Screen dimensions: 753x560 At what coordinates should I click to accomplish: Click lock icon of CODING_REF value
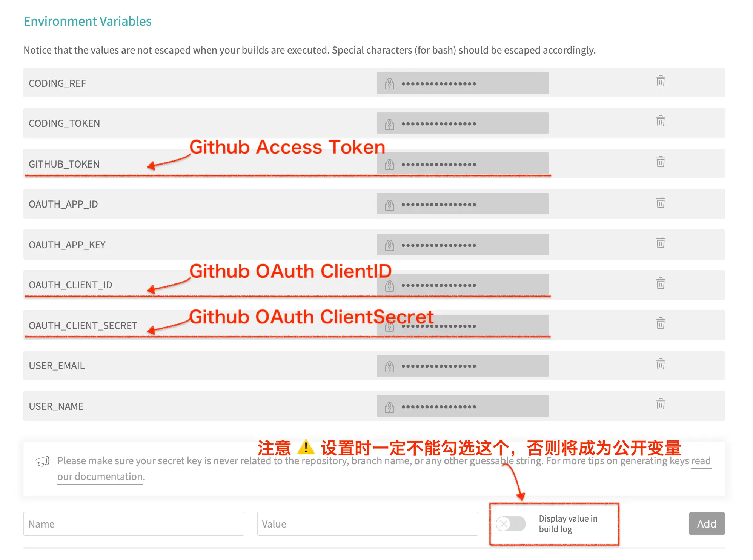tap(389, 83)
